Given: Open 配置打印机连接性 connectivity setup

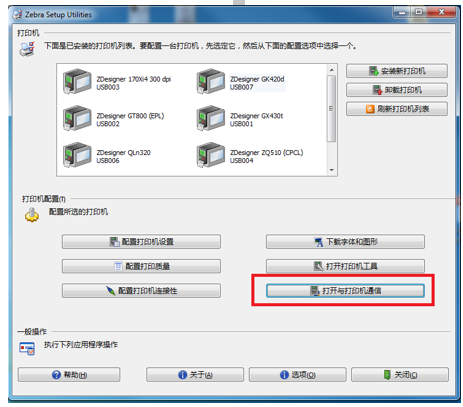Looking at the screenshot, I should (x=141, y=291).
